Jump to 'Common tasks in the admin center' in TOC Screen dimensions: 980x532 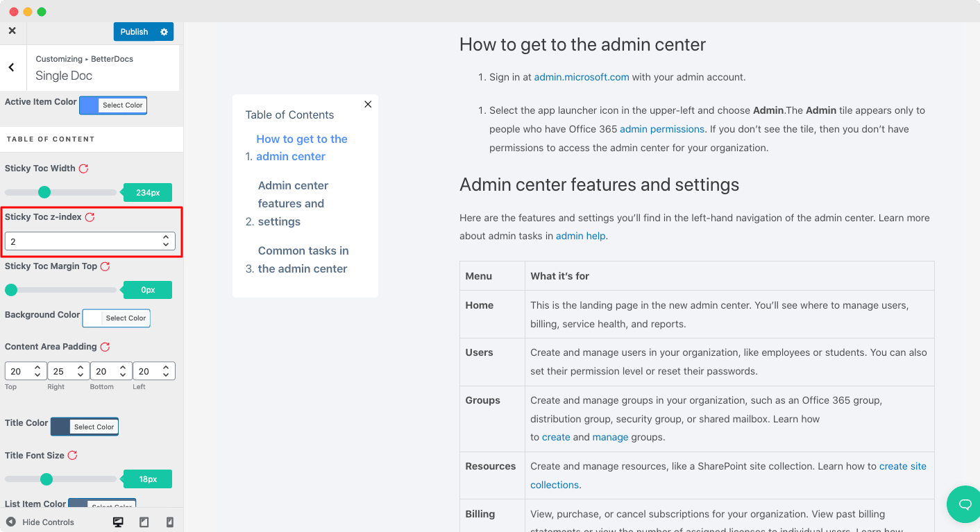(x=303, y=259)
